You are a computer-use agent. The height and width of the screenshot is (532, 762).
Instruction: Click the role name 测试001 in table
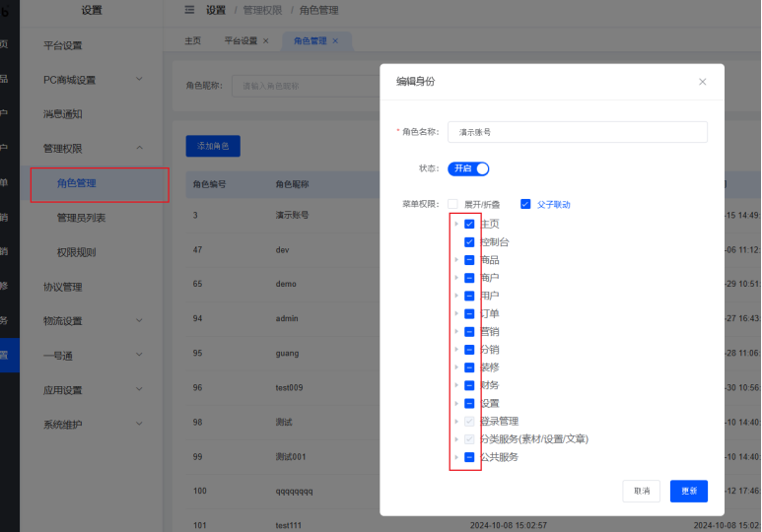[291, 457]
